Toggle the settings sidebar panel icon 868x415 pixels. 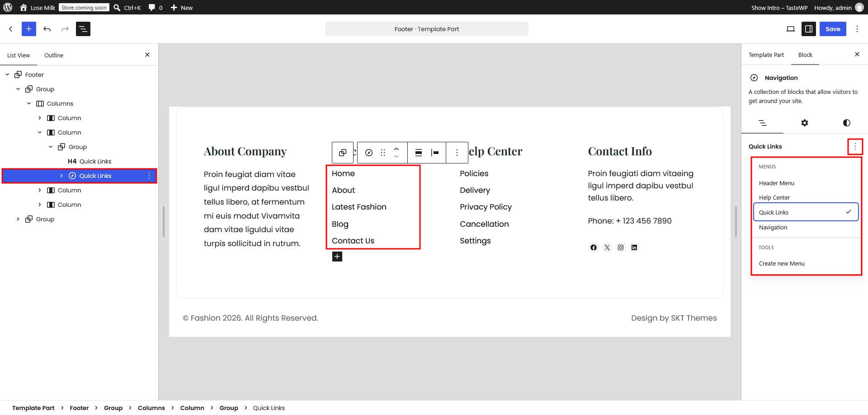pyautogui.click(x=809, y=29)
